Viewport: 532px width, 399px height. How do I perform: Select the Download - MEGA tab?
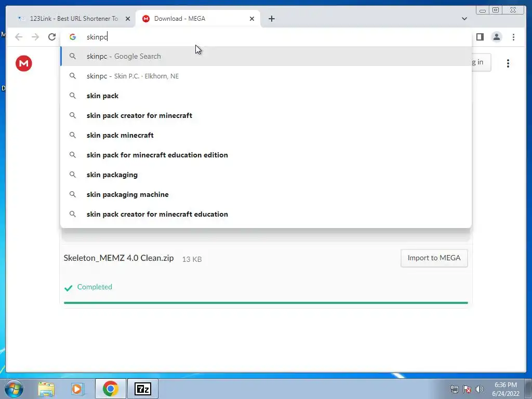click(198, 19)
